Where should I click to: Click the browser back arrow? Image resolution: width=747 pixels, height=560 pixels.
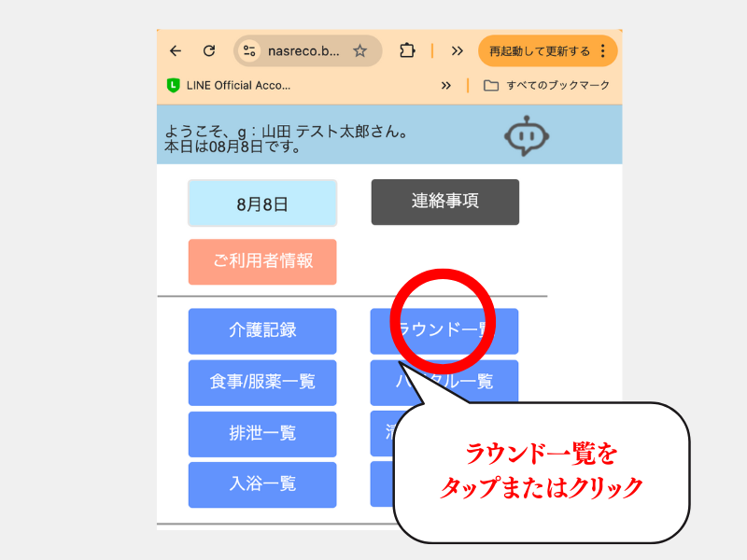point(176,51)
